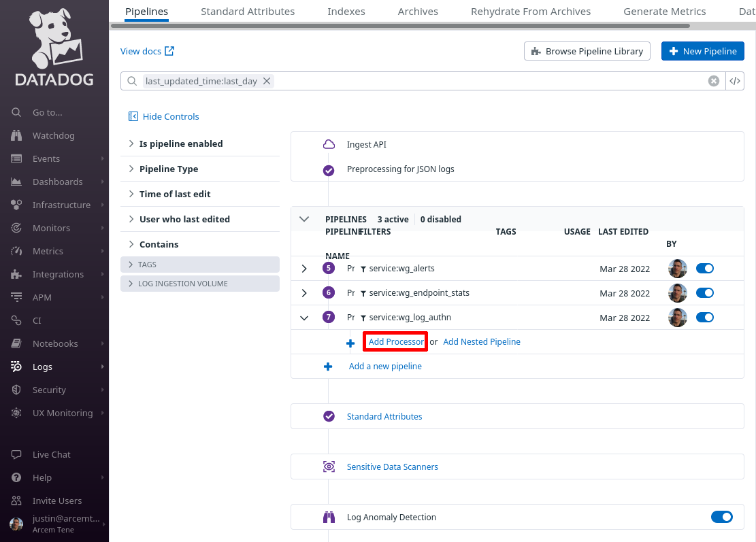Open the View docs link
756x542 pixels.
[x=147, y=51]
